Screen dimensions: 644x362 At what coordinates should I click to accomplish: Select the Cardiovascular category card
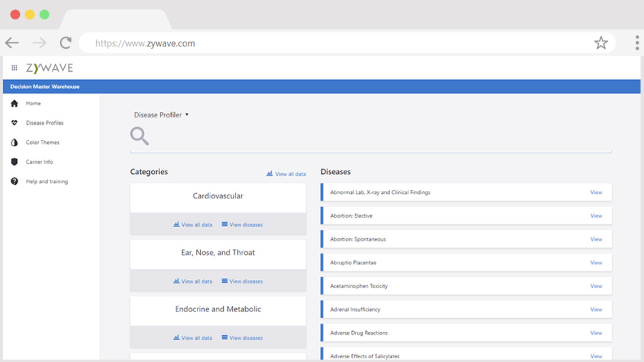[218, 196]
